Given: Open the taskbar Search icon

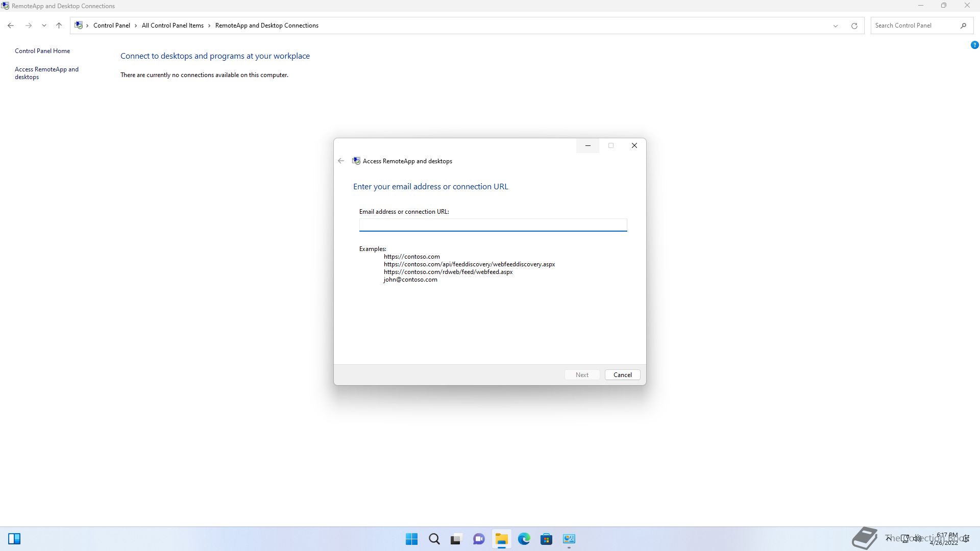Looking at the screenshot, I should point(434,539).
